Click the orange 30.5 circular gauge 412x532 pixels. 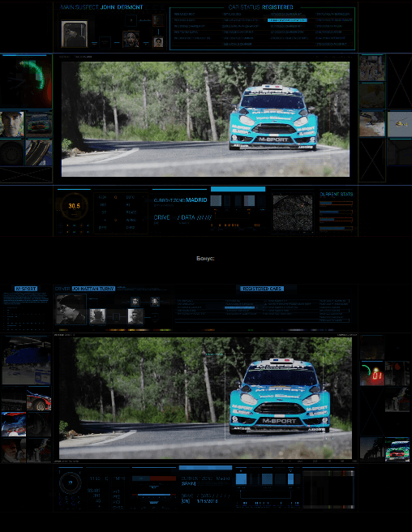tap(74, 206)
